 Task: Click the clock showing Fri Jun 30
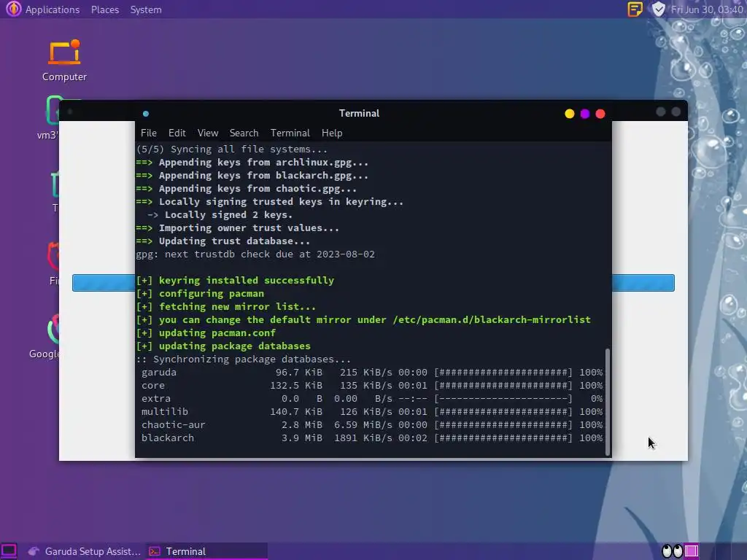pyautogui.click(x=707, y=9)
